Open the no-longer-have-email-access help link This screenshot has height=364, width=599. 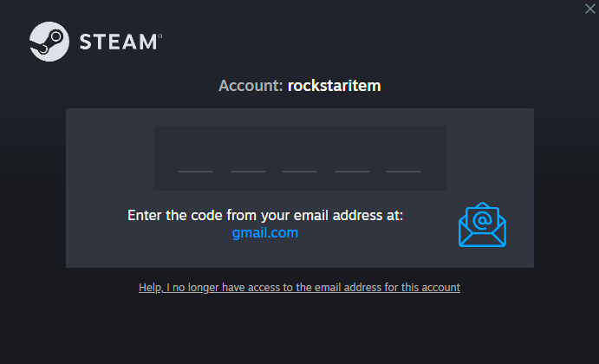(299, 287)
